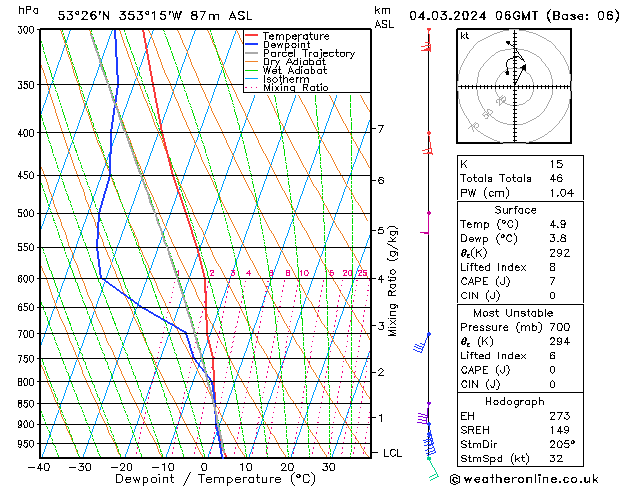Image resolution: width=629 pixels, height=486 pixels.
Task: Click the Surface θe(K) value 292
Action: click(x=560, y=253)
